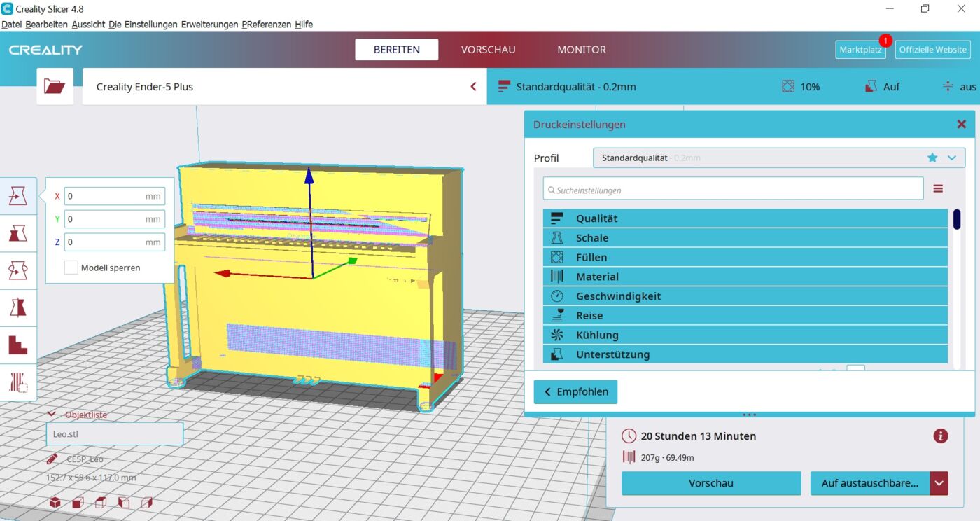Click the star profile favorite icon
Viewport: 980px width, 521px height.
tap(932, 158)
